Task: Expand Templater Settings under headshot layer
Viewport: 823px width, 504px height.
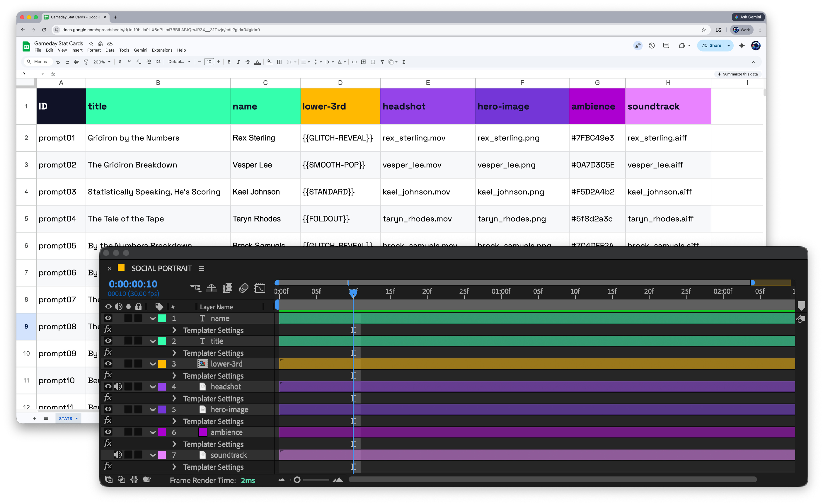Action: tap(174, 399)
